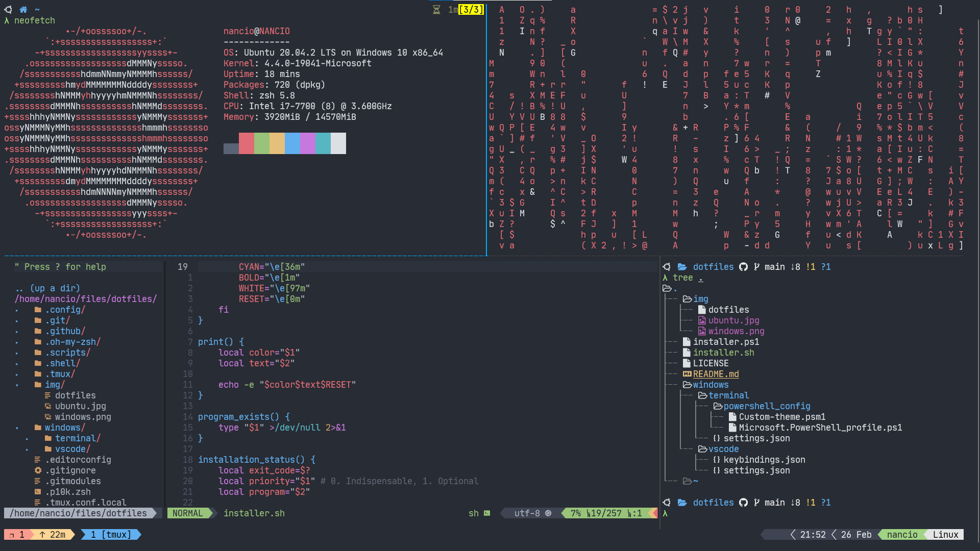This screenshot has height=551, width=980.
Task: Click the red color swatch in neofetch
Action: (x=247, y=143)
